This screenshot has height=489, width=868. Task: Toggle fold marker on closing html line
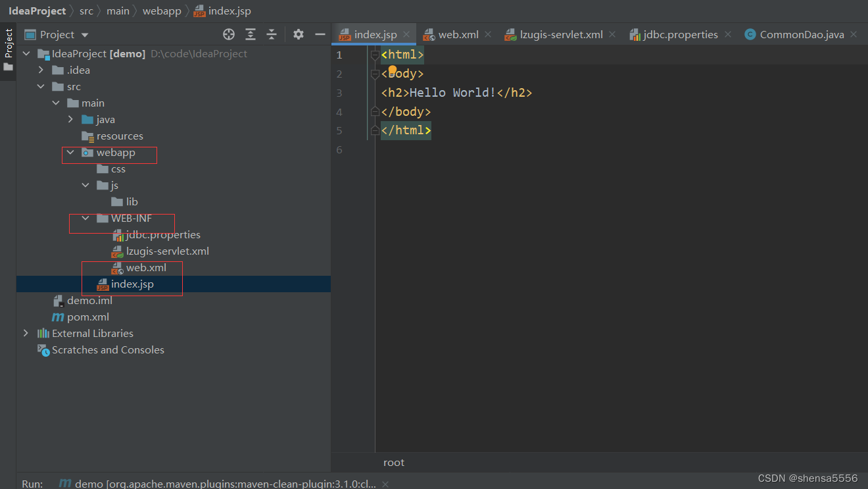pos(375,130)
